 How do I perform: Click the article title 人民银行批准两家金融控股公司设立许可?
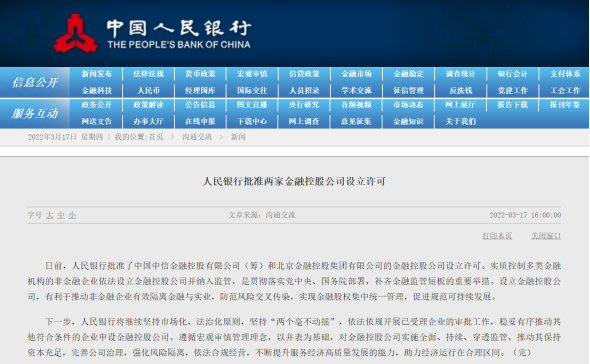(294, 181)
